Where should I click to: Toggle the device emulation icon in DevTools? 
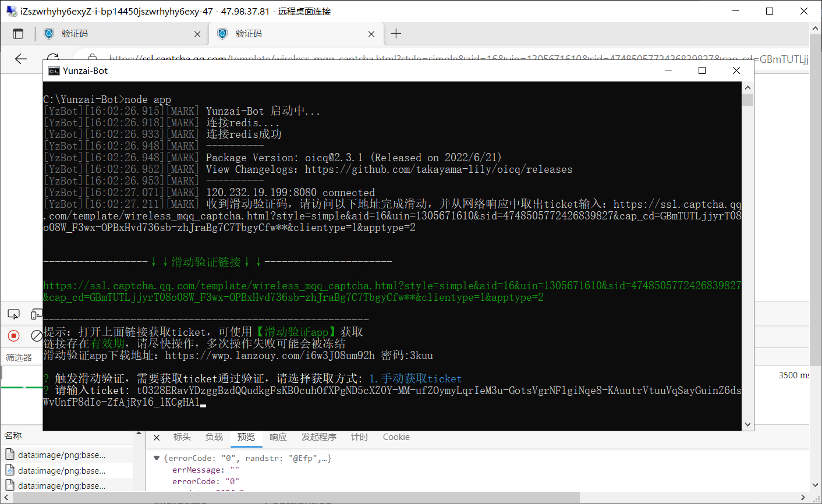point(36,314)
